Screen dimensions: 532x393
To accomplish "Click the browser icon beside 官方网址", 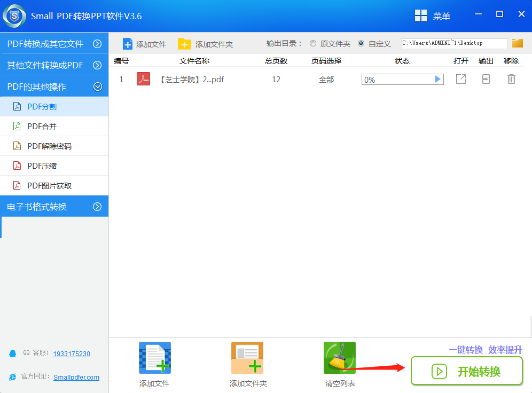I will [x=13, y=377].
